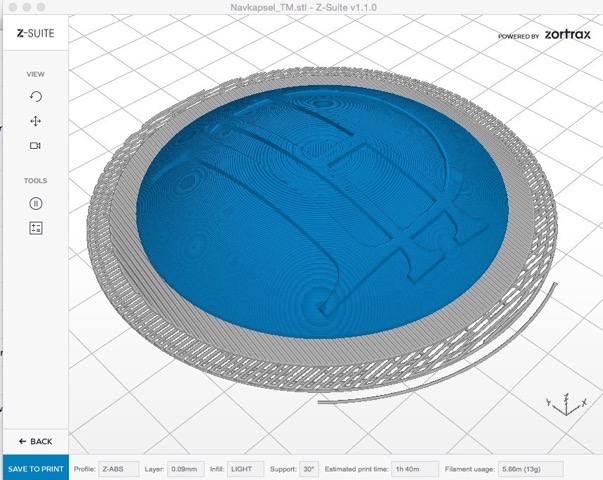Click the pause print tool icon
603x480 pixels.
coord(36,203)
